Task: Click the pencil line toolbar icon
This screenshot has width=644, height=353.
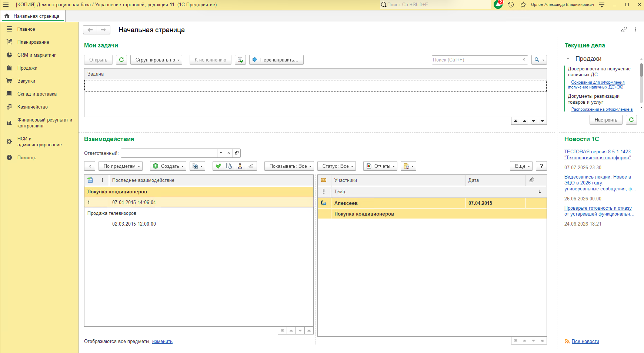Action: point(251,166)
